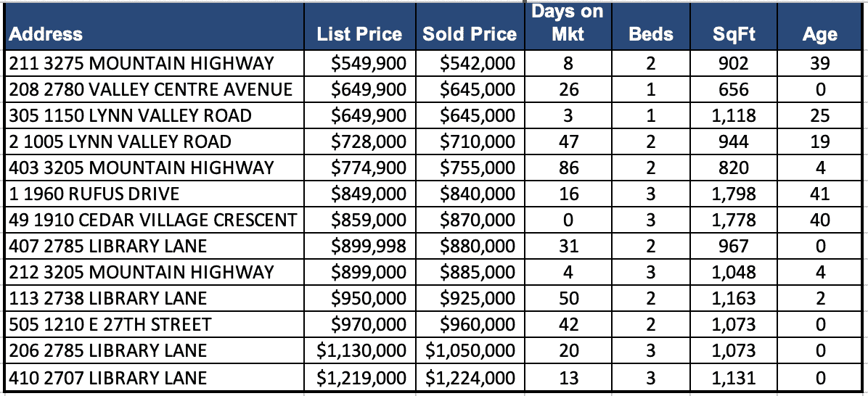Image resolution: width=868 pixels, height=396 pixels.
Task: Click the Beds column header
Action: pyautogui.click(x=651, y=34)
